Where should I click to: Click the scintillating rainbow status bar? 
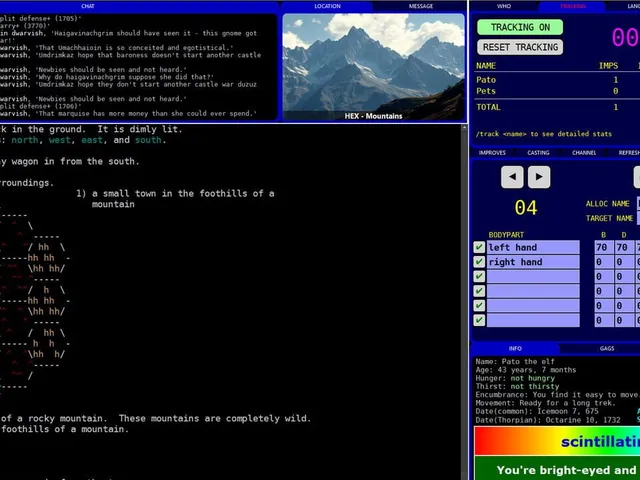pos(557,441)
